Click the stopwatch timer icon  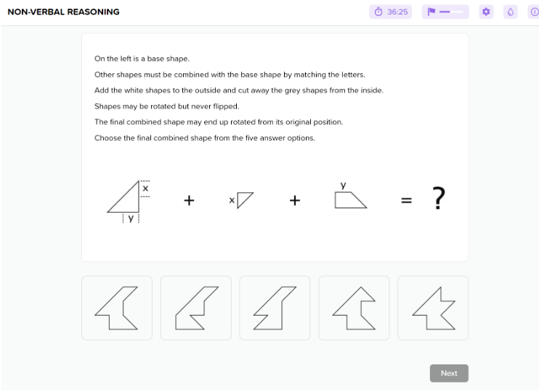(378, 12)
